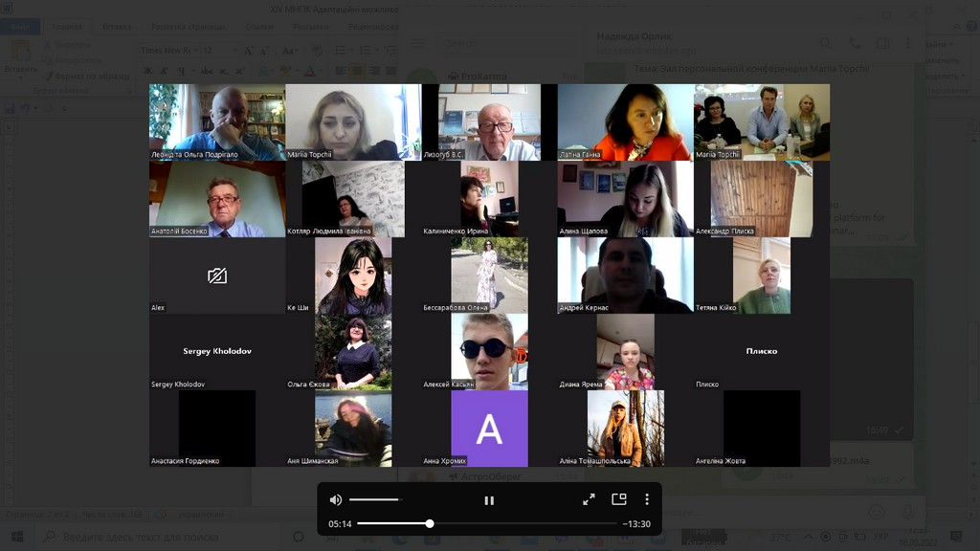Pause the conference video playback
Image resolution: width=980 pixels, height=551 pixels.
tap(489, 499)
